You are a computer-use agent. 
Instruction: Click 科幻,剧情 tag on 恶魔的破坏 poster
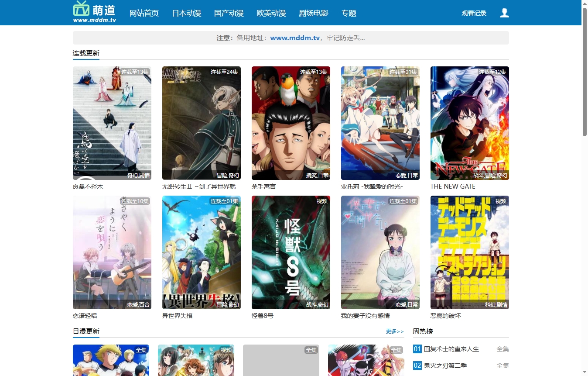point(496,305)
